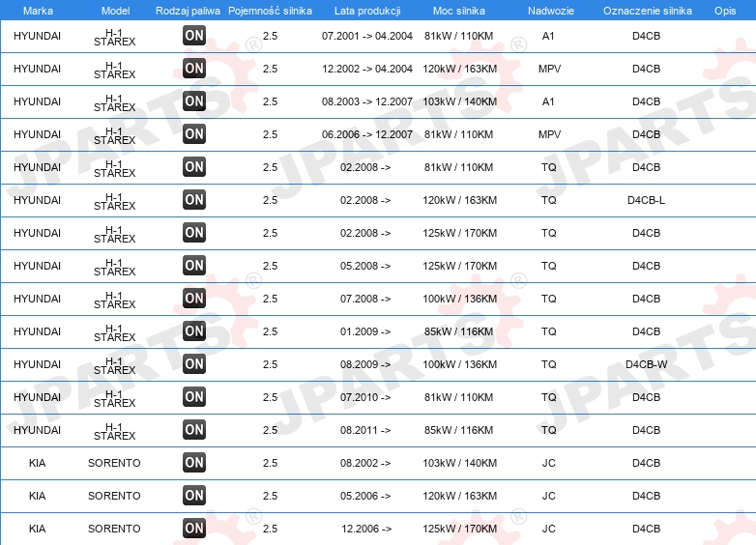Click engine capacity 2.5 in the 12.2006 row
This screenshot has height=545, width=756.
[x=270, y=529]
